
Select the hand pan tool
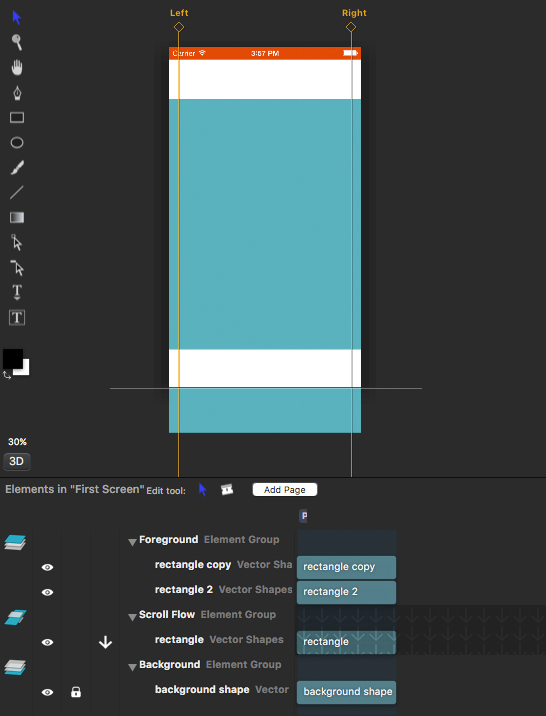tap(17, 67)
